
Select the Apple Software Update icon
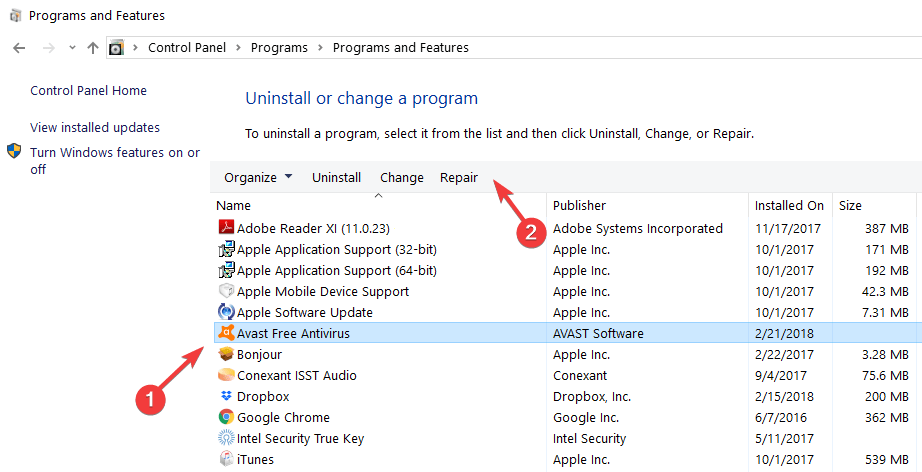pyautogui.click(x=226, y=312)
